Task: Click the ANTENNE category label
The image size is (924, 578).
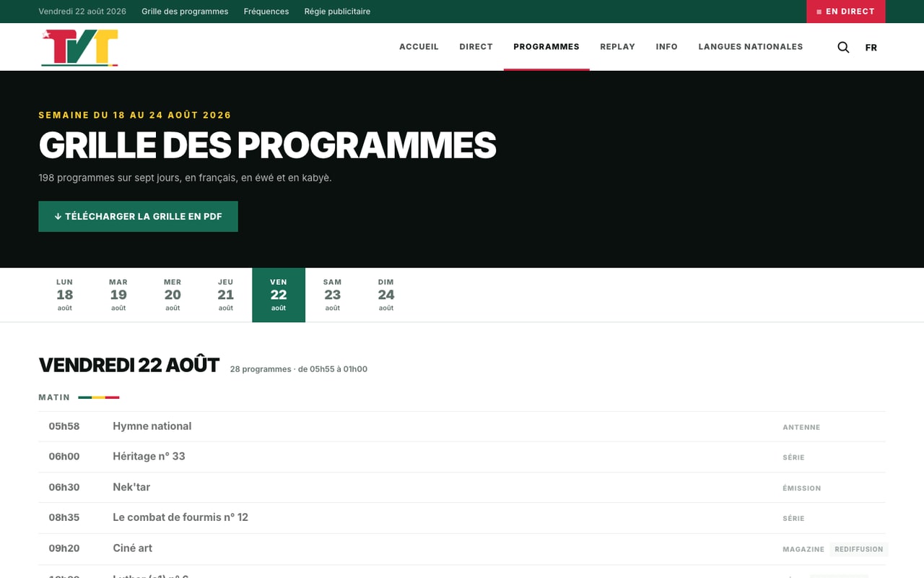Action: click(801, 427)
